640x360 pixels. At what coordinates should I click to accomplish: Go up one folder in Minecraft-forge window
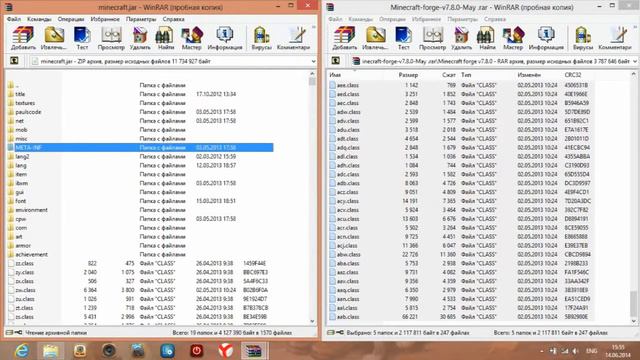[x=336, y=61]
